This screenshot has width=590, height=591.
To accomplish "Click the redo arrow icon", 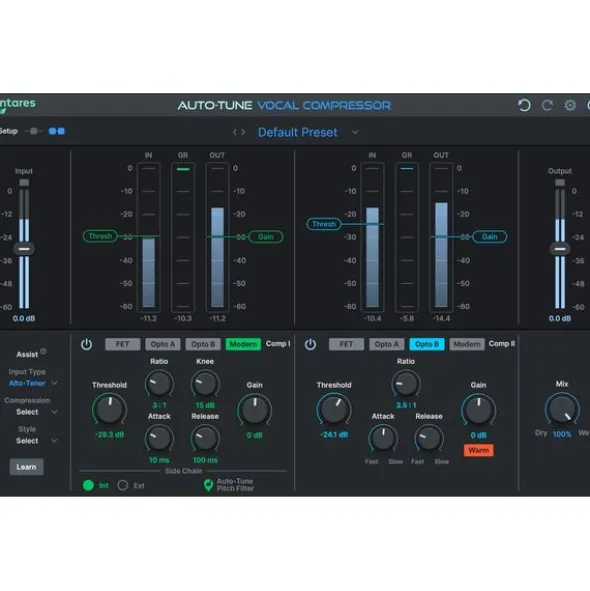I will click(x=547, y=105).
